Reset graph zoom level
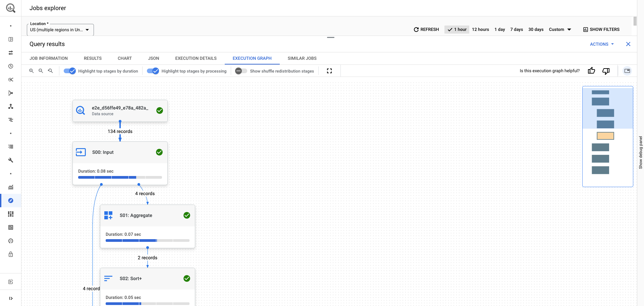This screenshot has width=644, height=306. [50, 71]
